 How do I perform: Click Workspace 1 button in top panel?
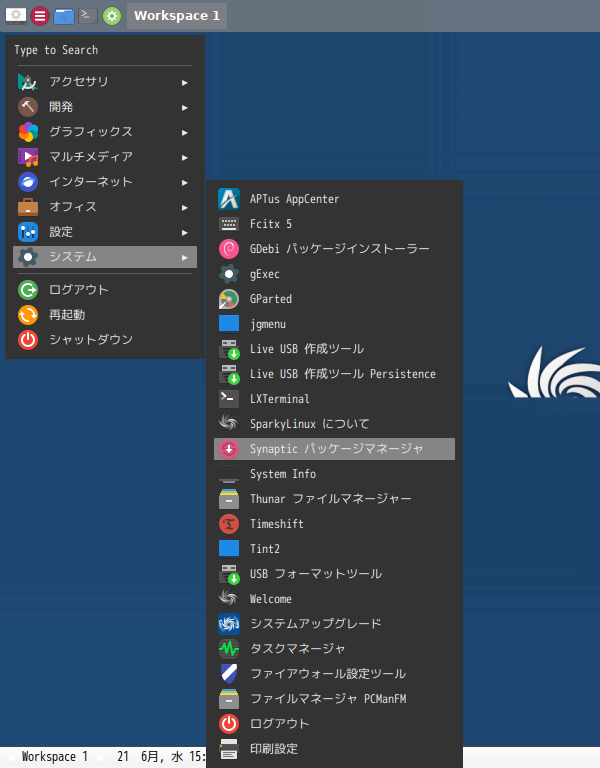(177, 16)
